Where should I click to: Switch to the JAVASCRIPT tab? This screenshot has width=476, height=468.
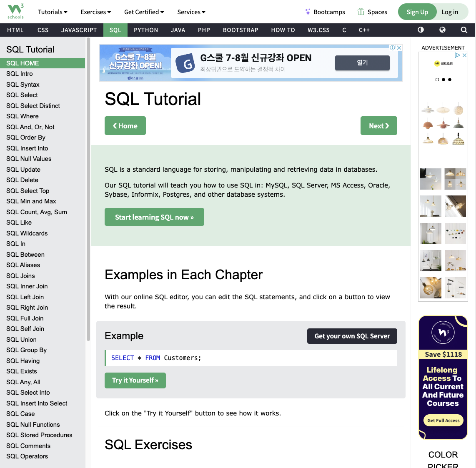[79, 30]
